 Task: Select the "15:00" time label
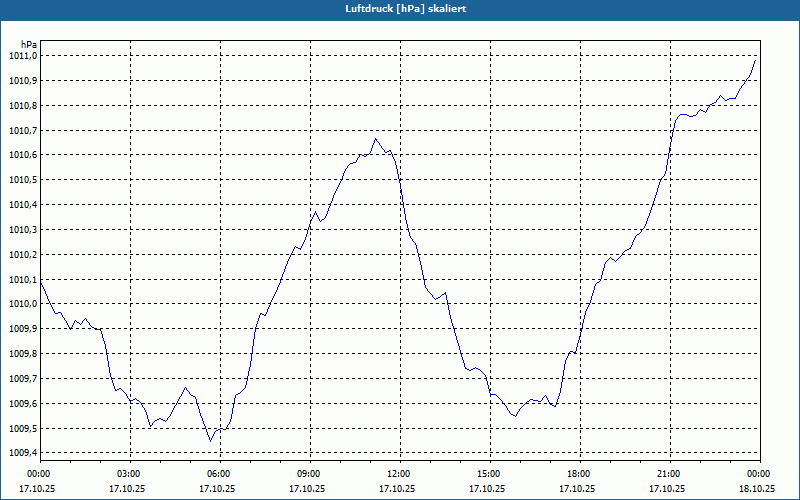click(x=487, y=474)
